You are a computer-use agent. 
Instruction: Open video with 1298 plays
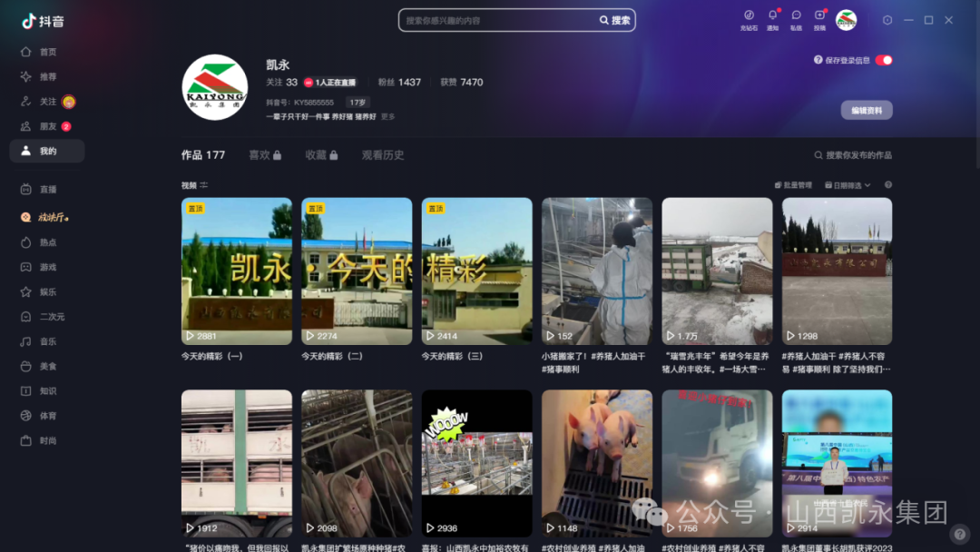pos(837,271)
